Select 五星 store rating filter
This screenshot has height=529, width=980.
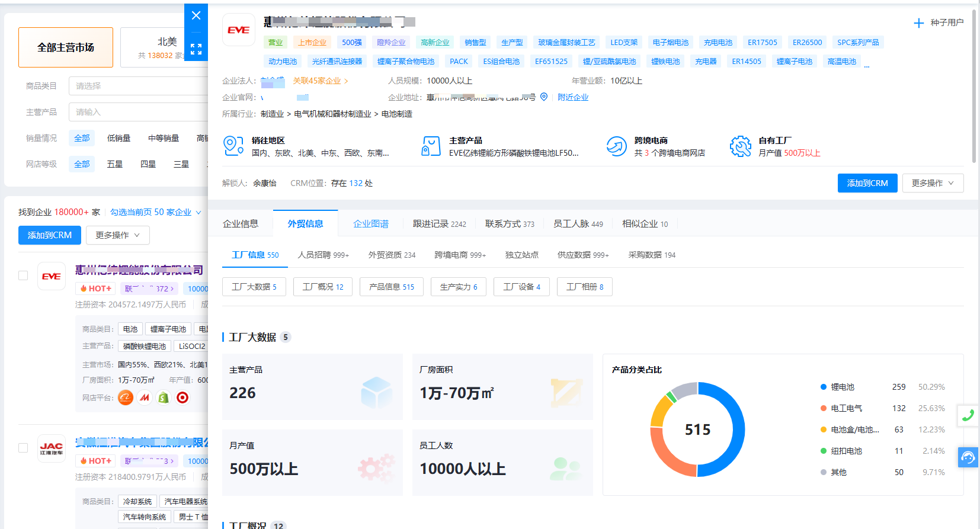115,164
